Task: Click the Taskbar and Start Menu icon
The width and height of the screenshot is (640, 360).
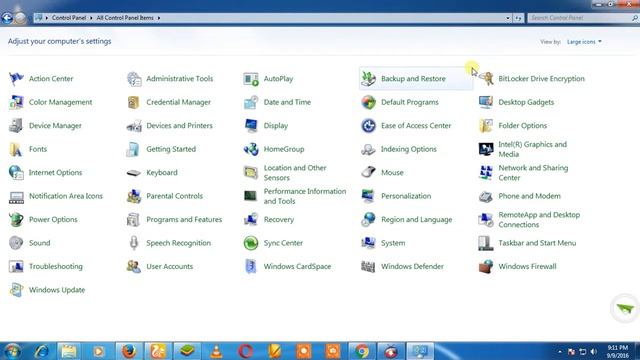Action: [x=486, y=243]
